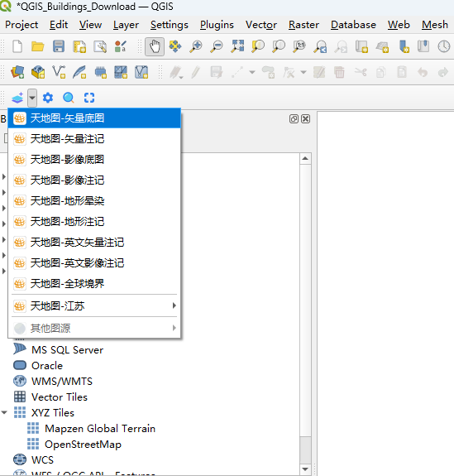Click the New SpatiaLite Layer feather icon

79,72
